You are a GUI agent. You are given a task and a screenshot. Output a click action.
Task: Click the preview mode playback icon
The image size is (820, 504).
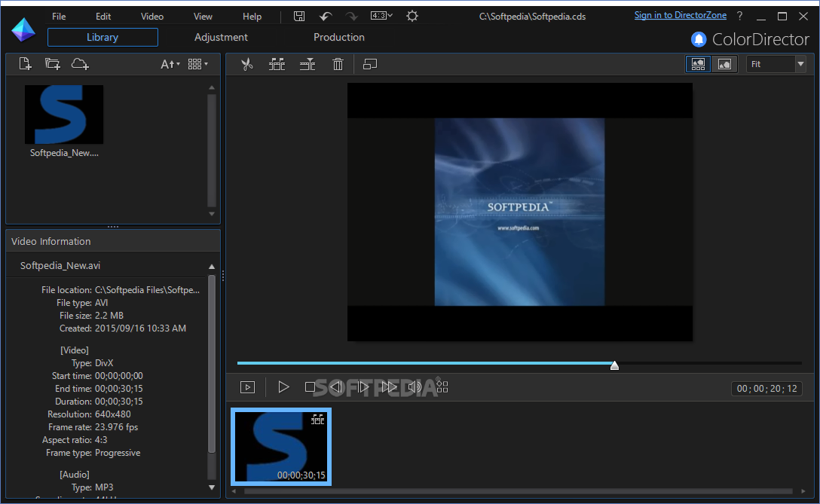[247, 387]
